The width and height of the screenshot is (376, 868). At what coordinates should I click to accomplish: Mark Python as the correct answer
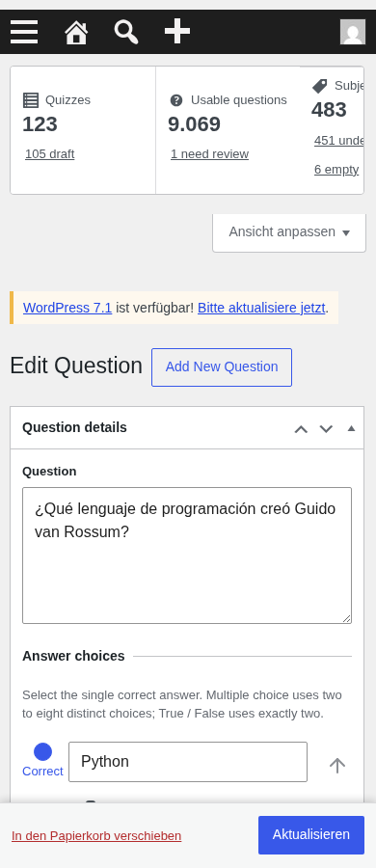coord(42,751)
